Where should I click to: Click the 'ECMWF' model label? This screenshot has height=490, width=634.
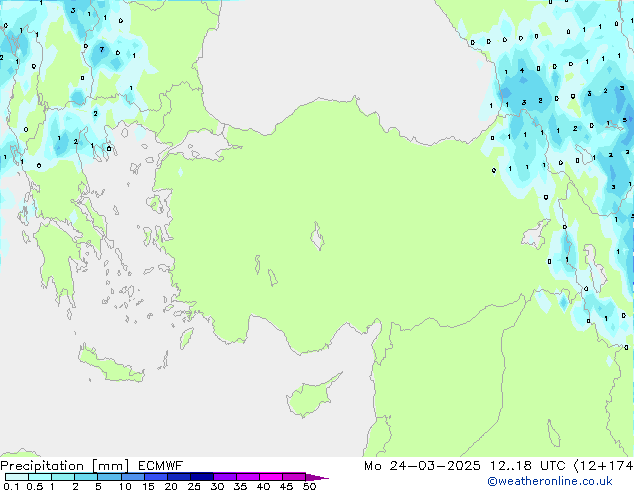(161, 466)
